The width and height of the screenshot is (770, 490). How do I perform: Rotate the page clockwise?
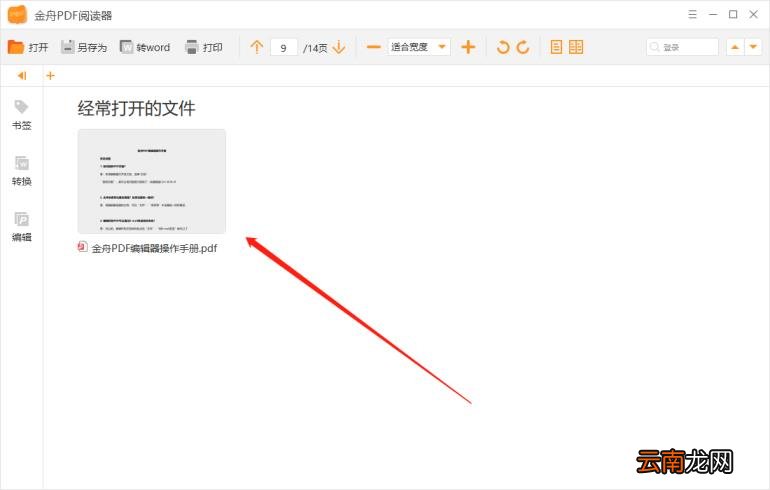(x=523, y=47)
